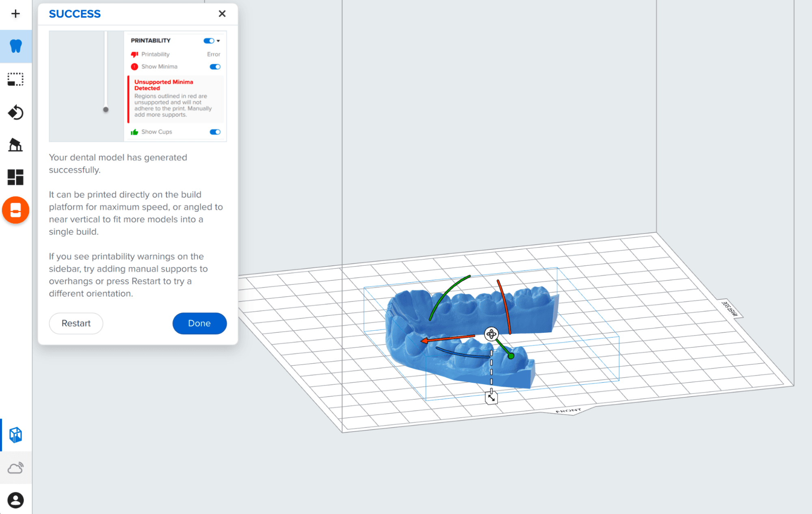Click the 'Unsupported Minima Detected' warning text

[x=164, y=85]
